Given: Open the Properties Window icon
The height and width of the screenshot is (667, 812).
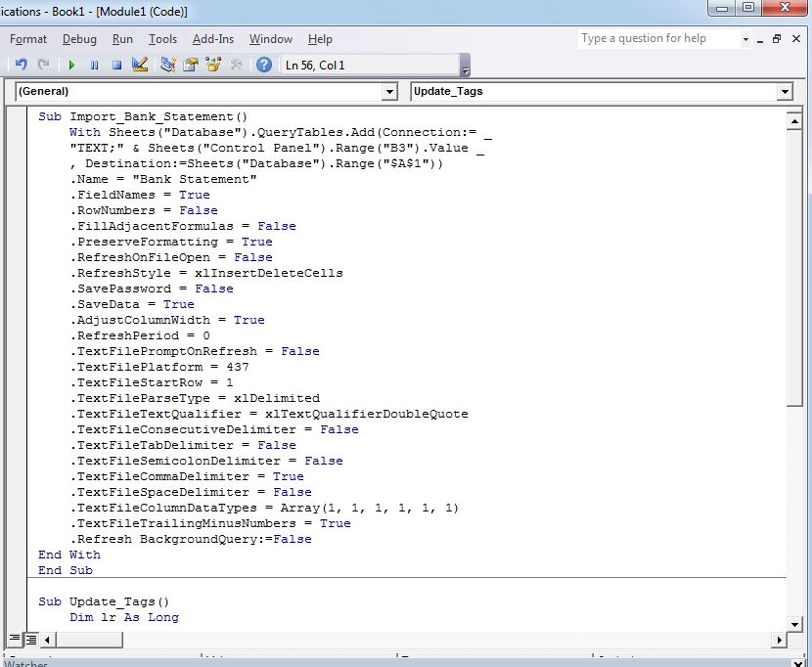Looking at the screenshot, I should (x=189, y=63).
